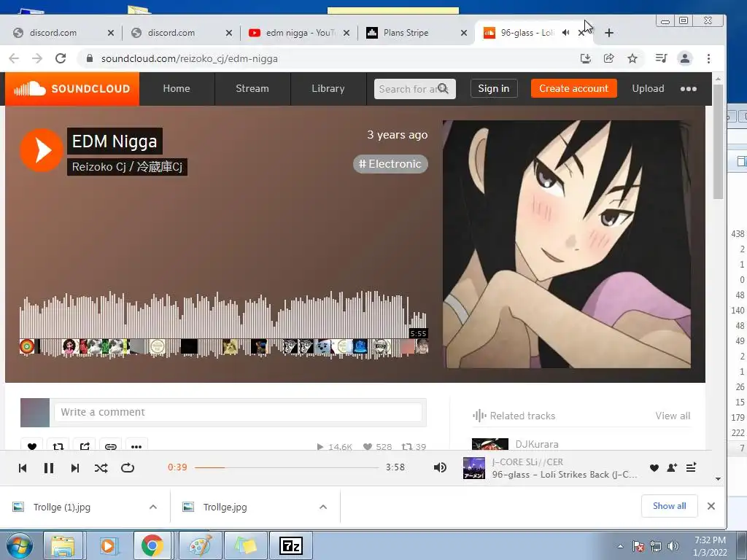The width and height of the screenshot is (747, 560).
Task: Open the track's More options menu
Action: pos(136,446)
